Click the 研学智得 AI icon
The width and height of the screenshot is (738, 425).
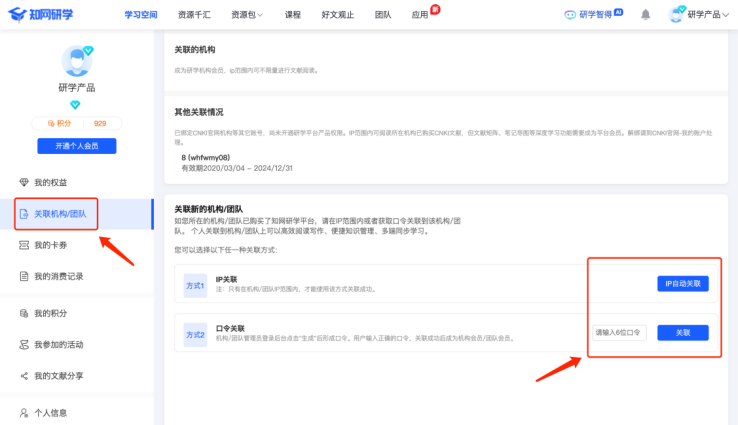tap(570, 15)
